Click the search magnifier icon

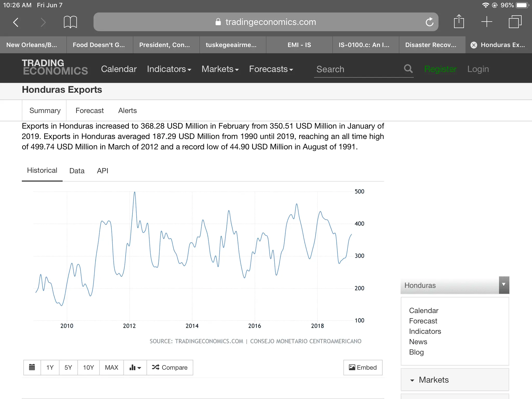408,69
